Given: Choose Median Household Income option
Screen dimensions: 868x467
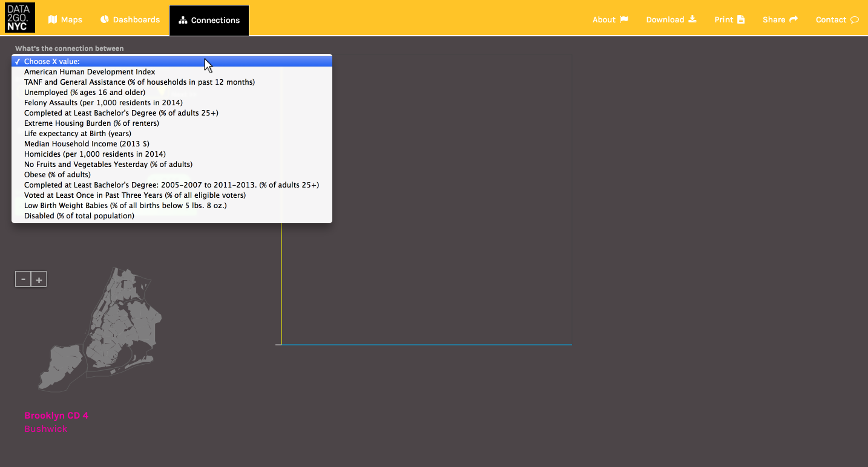Looking at the screenshot, I should tap(172, 144).
